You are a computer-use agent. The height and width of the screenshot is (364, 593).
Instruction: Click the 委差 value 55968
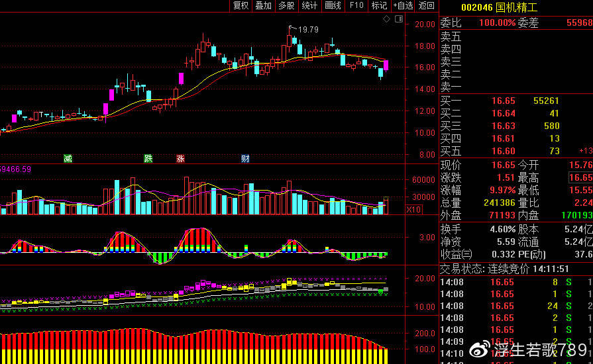[x=579, y=23]
